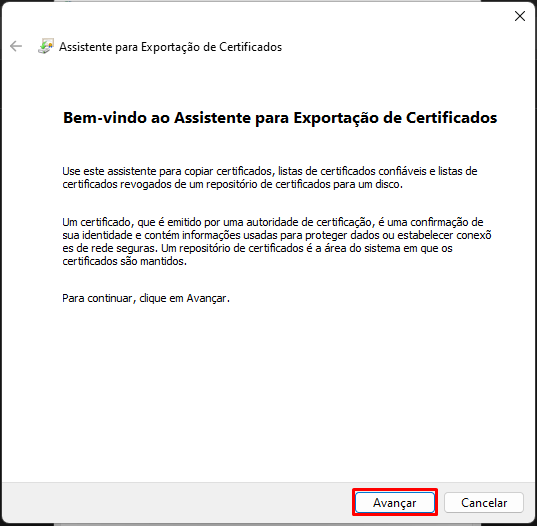Click the window title 'Assistente para Exportação de Certificados'

click(170, 47)
